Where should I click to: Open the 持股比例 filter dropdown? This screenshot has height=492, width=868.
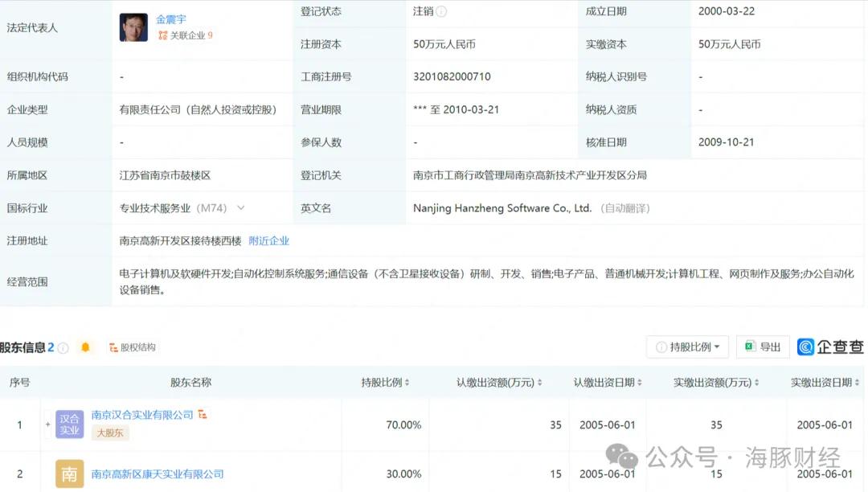click(x=687, y=347)
